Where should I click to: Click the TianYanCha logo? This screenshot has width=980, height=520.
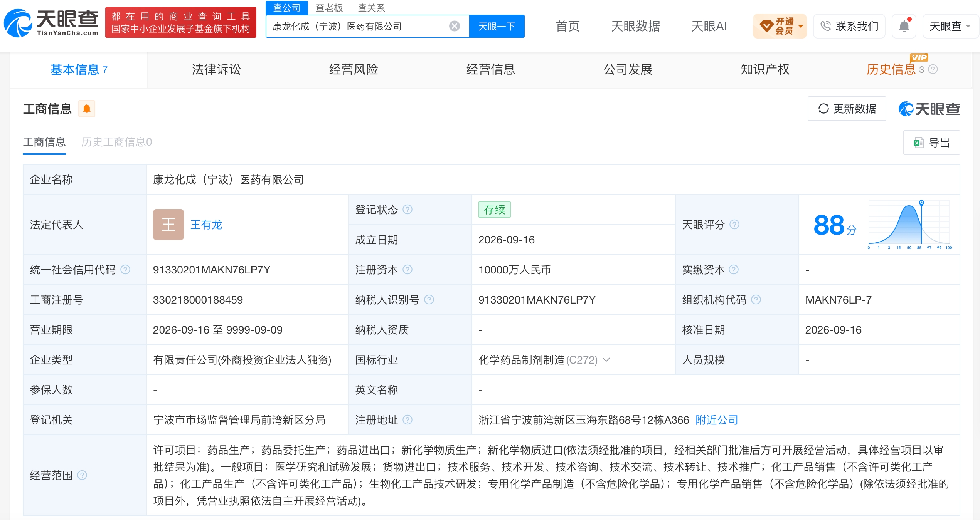(51, 23)
